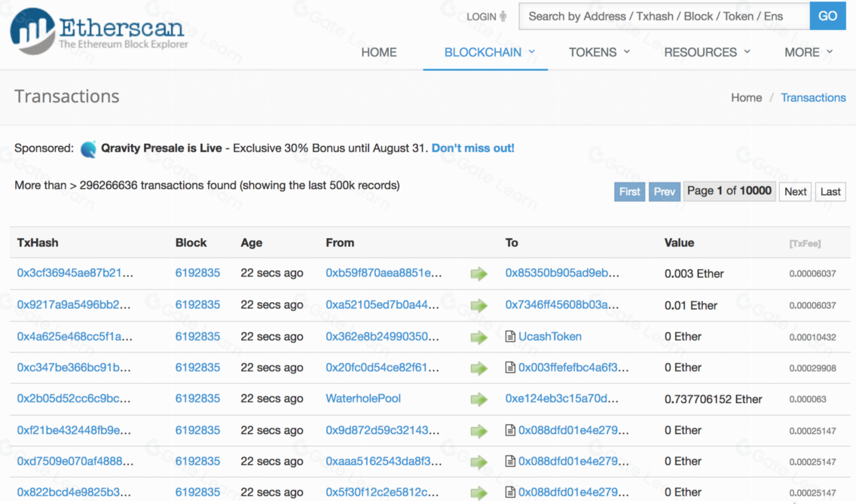Click the Next page button
The height and width of the screenshot is (504, 856).
[795, 191]
